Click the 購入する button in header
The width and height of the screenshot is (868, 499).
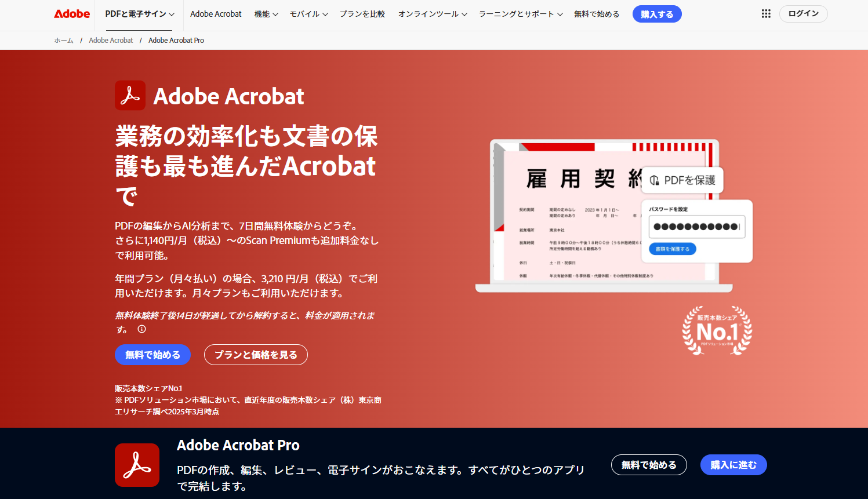657,14
